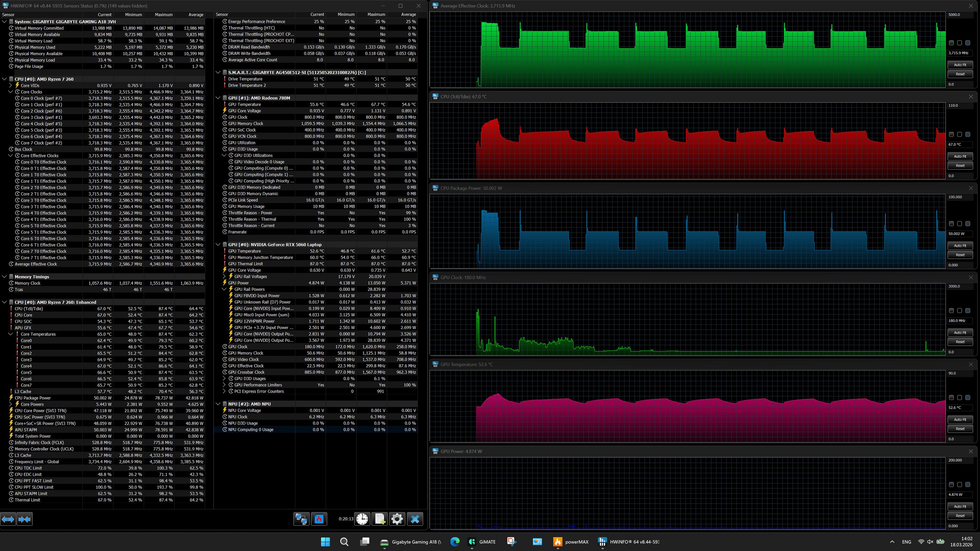Viewport: 980px width, 551px height.
Task: Close sensors with the blue X icon
Action: coord(415,519)
